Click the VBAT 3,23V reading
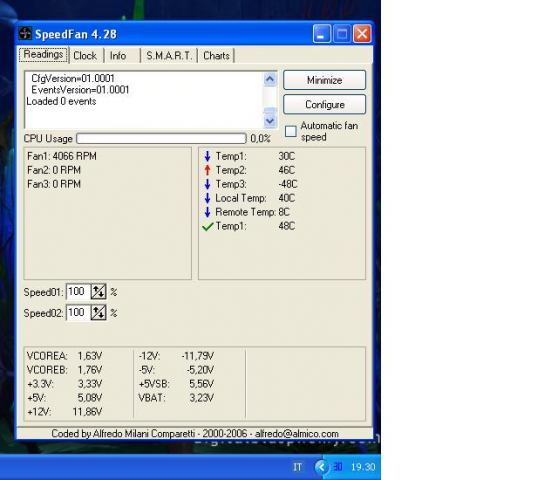This screenshot has height=480, width=558. tap(176, 397)
